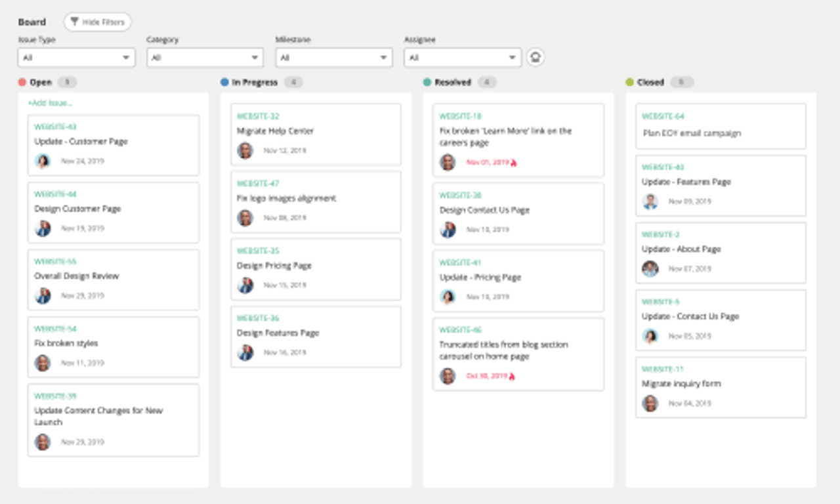Click assignee avatar on Migrate Help Center card

(x=245, y=150)
